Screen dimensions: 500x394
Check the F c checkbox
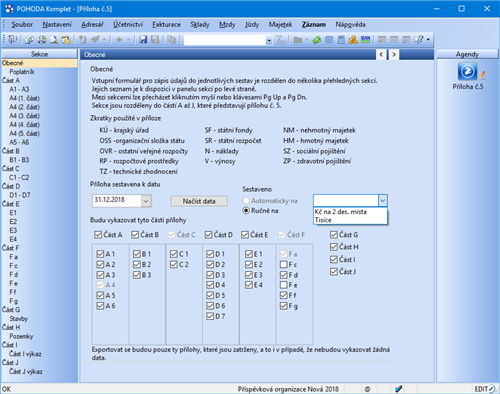[x=283, y=264]
